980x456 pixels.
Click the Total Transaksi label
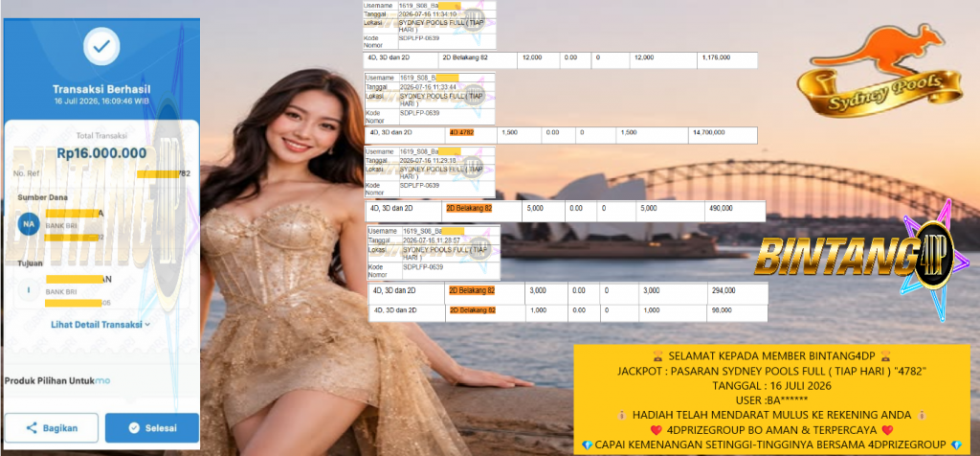pyautogui.click(x=101, y=135)
